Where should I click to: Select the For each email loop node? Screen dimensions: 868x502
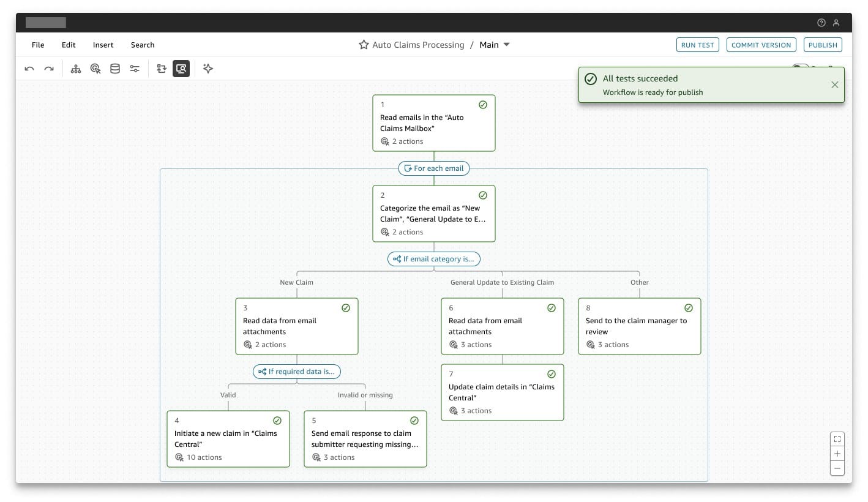(434, 168)
